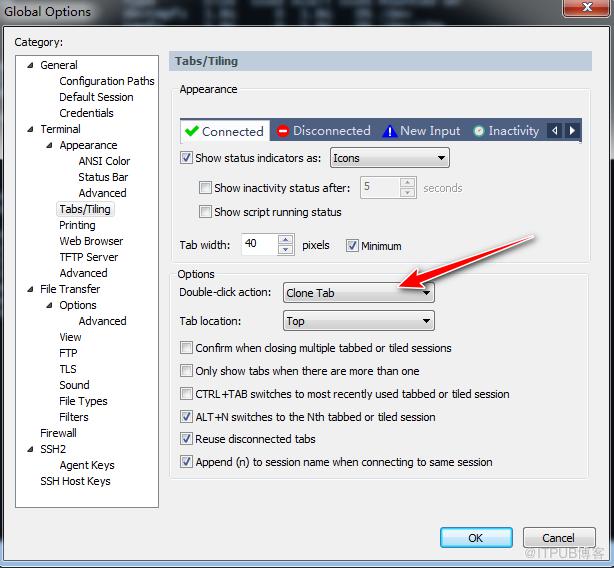Enable Show script running status checkbox
Screen dimensions: 614x568
pos(205,212)
